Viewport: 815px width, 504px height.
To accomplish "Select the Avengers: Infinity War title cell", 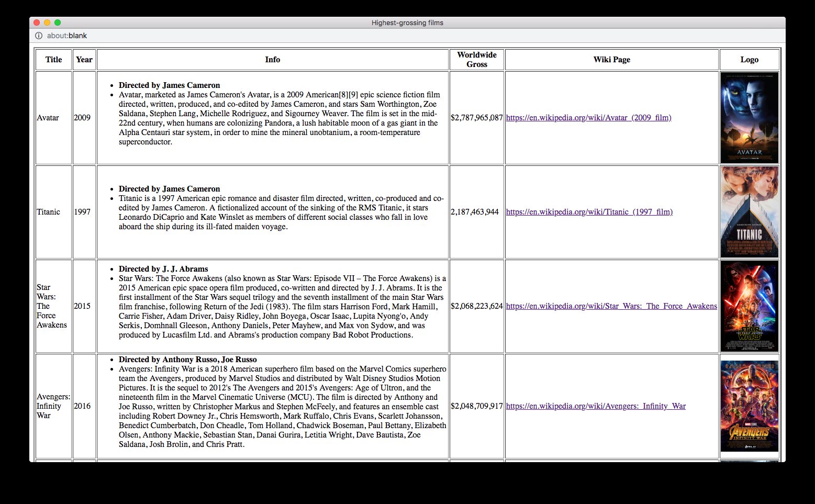I will [x=53, y=406].
